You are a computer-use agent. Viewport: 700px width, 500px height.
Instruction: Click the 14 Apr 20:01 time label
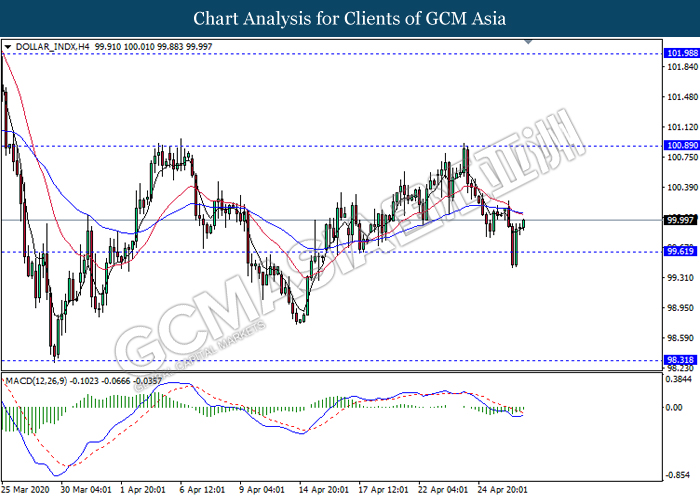pyautogui.click(x=323, y=490)
